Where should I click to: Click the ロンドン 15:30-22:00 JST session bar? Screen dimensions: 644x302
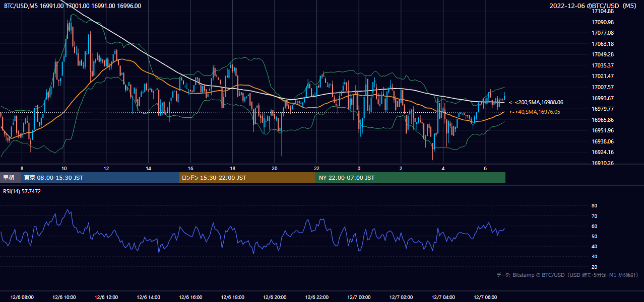coord(247,178)
